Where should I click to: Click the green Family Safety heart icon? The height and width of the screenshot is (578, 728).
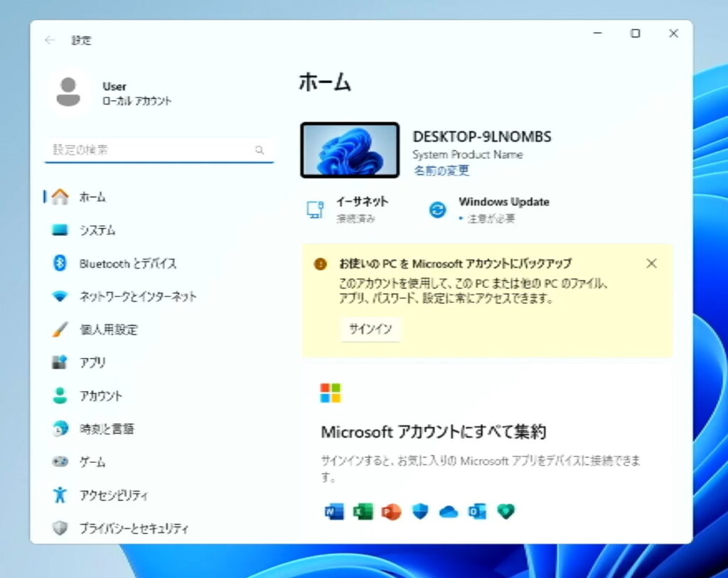pyautogui.click(x=505, y=511)
